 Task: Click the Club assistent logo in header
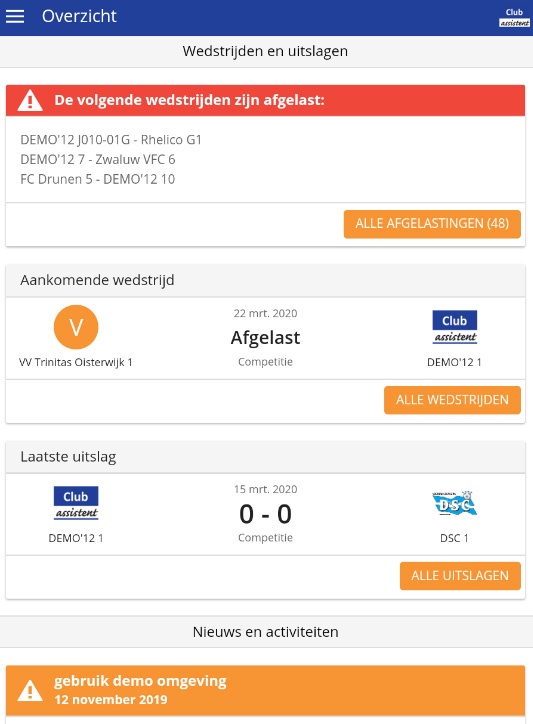514,18
